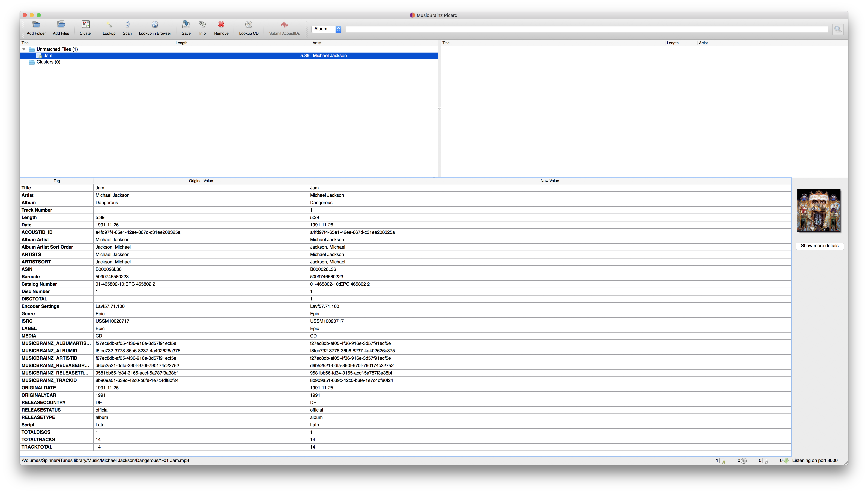Open the Album search type dropdown
This screenshot has height=493, width=868.
click(327, 29)
